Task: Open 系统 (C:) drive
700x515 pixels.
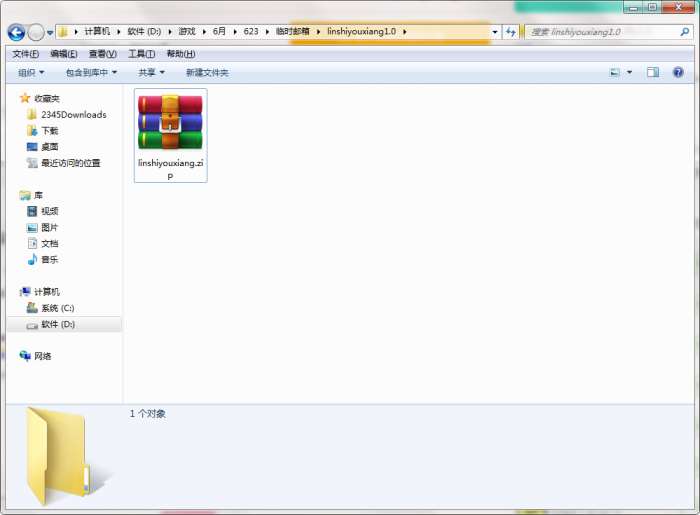Action: pyautogui.click(x=58, y=308)
